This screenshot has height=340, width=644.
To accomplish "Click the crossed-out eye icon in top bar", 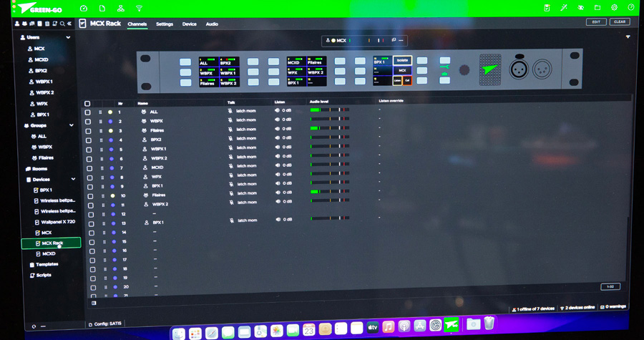I will [x=580, y=8].
